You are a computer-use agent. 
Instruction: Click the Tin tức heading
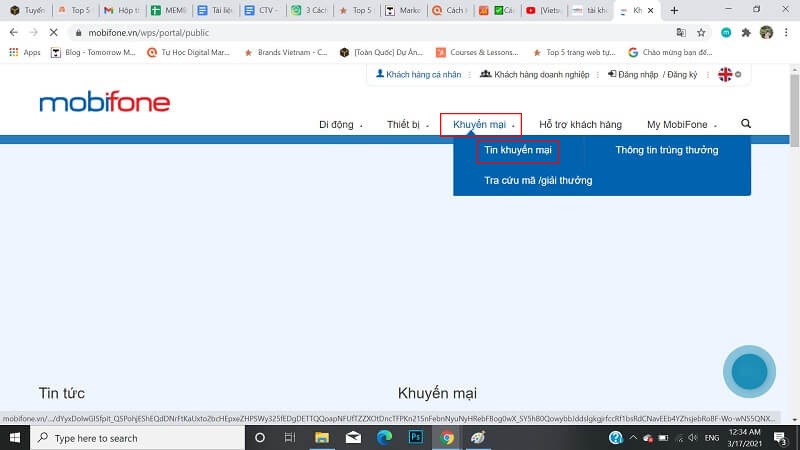[x=62, y=393]
